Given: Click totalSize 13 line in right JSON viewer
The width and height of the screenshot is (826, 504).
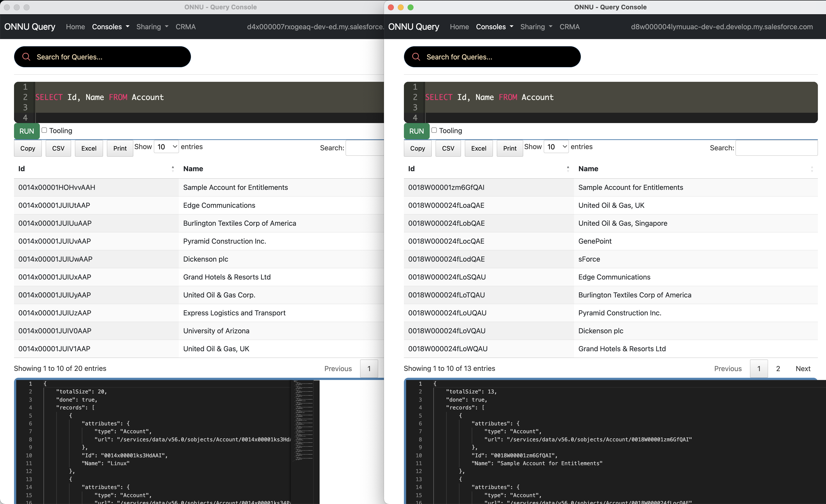Looking at the screenshot, I should click(471, 392).
